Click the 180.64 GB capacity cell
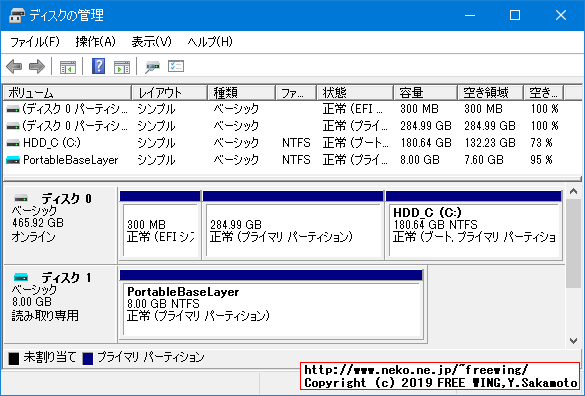The image size is (585, 396). pos(426,143)
